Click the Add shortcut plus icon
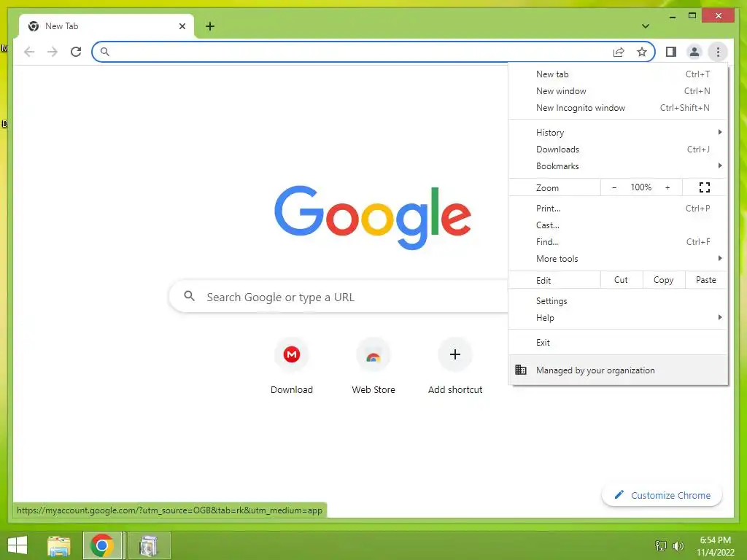The height and width of the screenshot is (560, 747). click(455, 354)
